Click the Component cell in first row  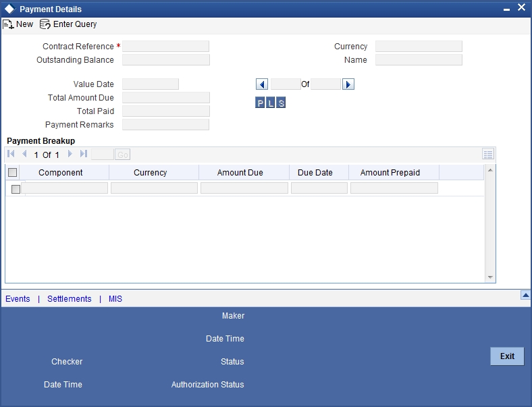(x=64, y=188)
